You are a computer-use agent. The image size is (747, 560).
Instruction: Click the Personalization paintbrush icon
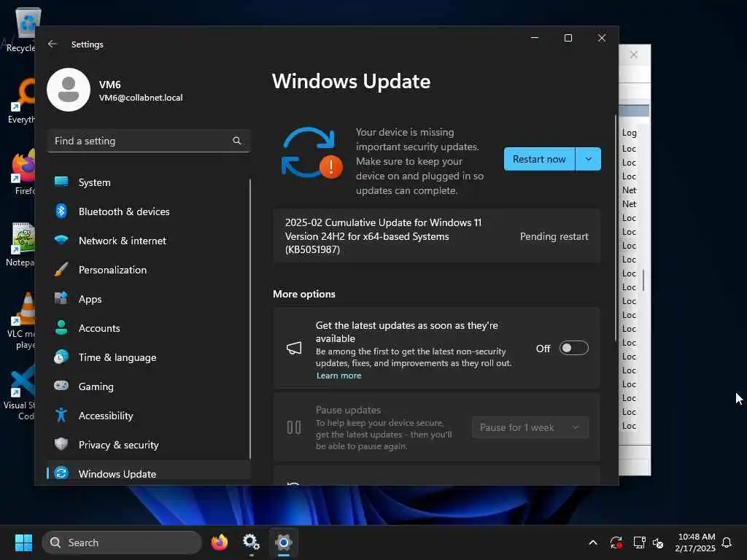click(61, 269)
